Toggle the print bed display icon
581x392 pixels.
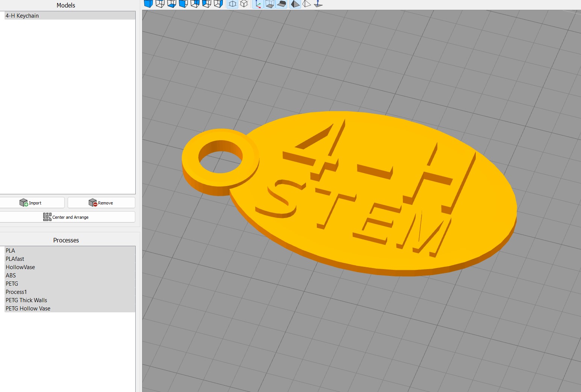[281, 4]
